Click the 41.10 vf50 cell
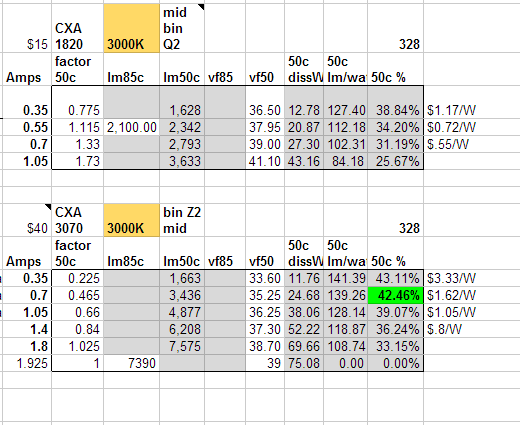Image resolution: width=520 pixels, height=425 pixels. click(x=265, y=161)
